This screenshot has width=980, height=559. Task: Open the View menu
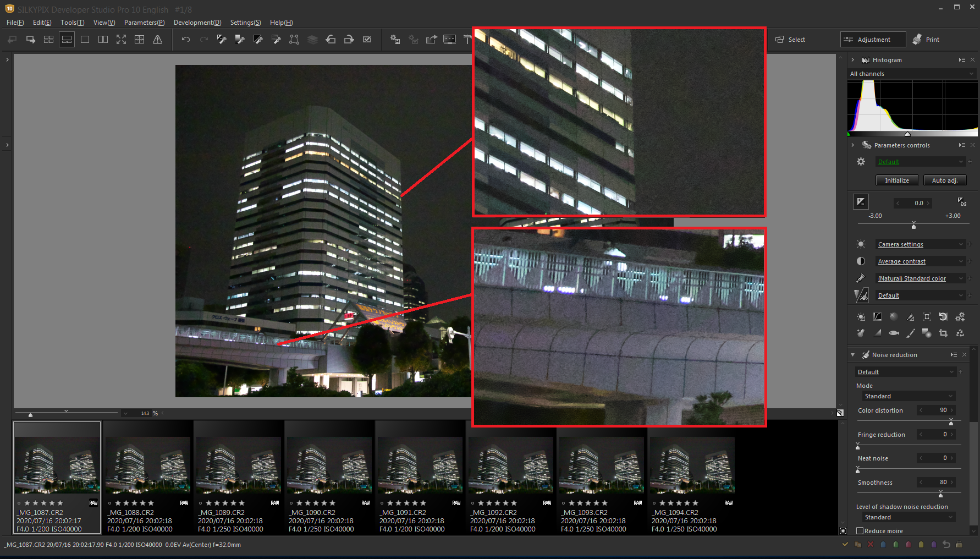point(104,23)
